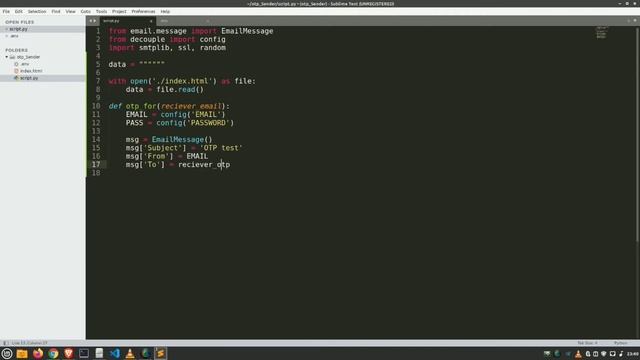The height and width of the screenshot is (360, 640).
Task: Open the File menu
Action: click(6, 11)
